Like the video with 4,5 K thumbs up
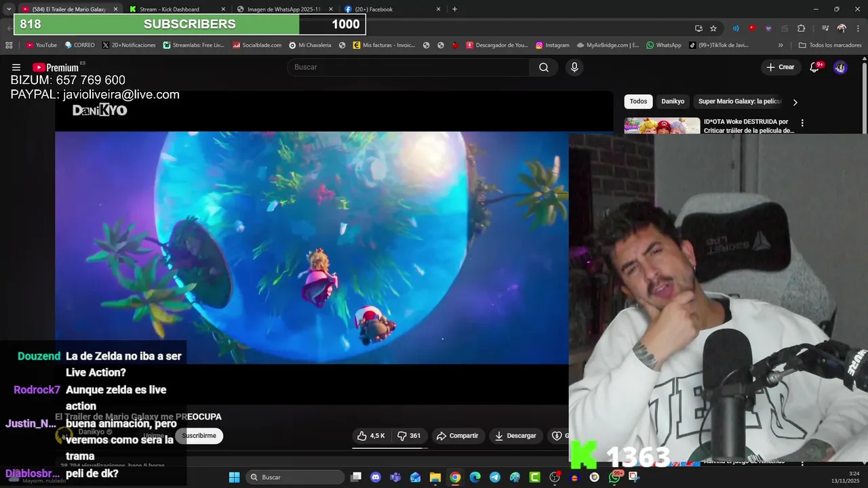The width and height of the screenshot is (868, 488). [371, 436]
